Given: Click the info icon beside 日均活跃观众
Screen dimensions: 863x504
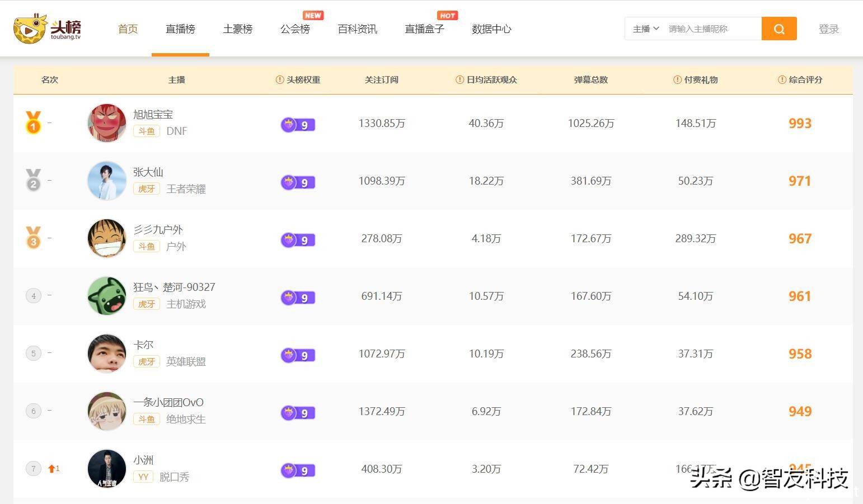Looking at the screenshot, I should pyautogui.click(x=459, y=80).
